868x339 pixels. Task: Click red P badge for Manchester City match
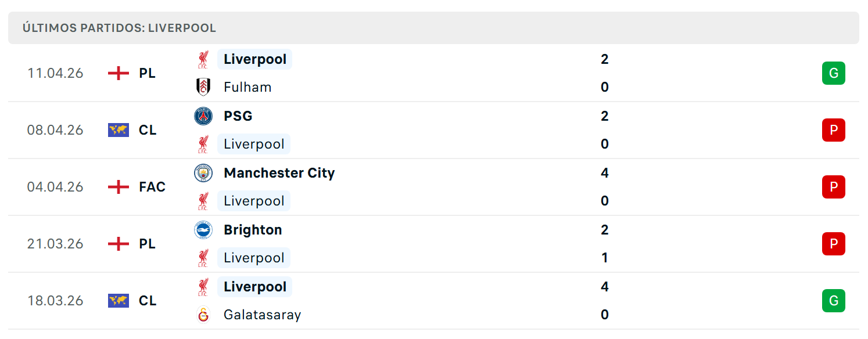click(x=834, y=187)
